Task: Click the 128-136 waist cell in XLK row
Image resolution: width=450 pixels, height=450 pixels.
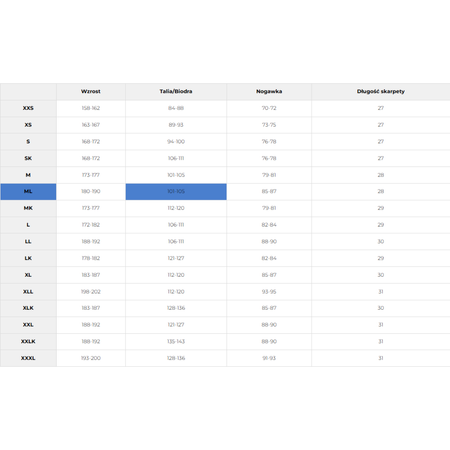Action: pyautogui.click(x=176, y=308)
